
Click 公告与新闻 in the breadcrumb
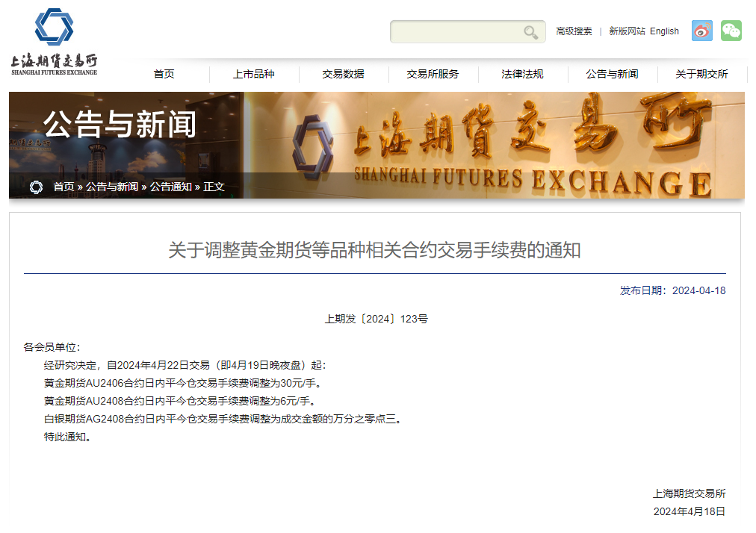click(112, 187)
